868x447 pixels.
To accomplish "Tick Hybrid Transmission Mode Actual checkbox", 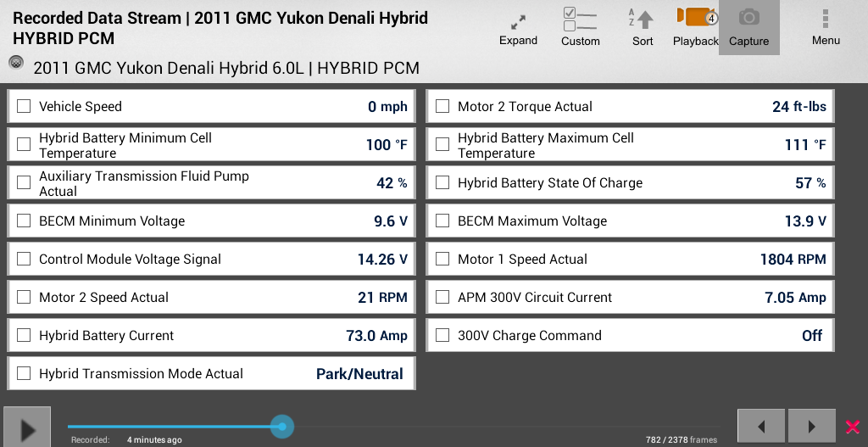I will pos(24,374).
